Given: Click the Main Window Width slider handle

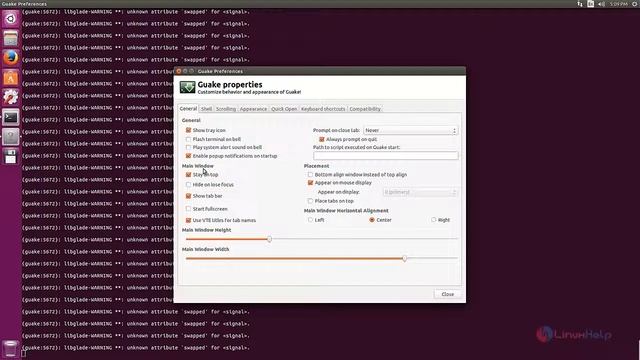Looking at the screenshot, I should point(404,258).
